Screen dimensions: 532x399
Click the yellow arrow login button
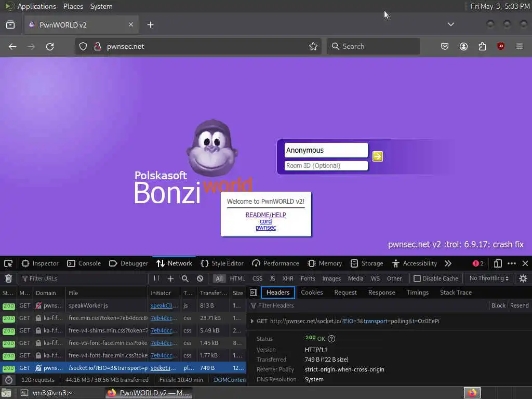click(378, 156)
